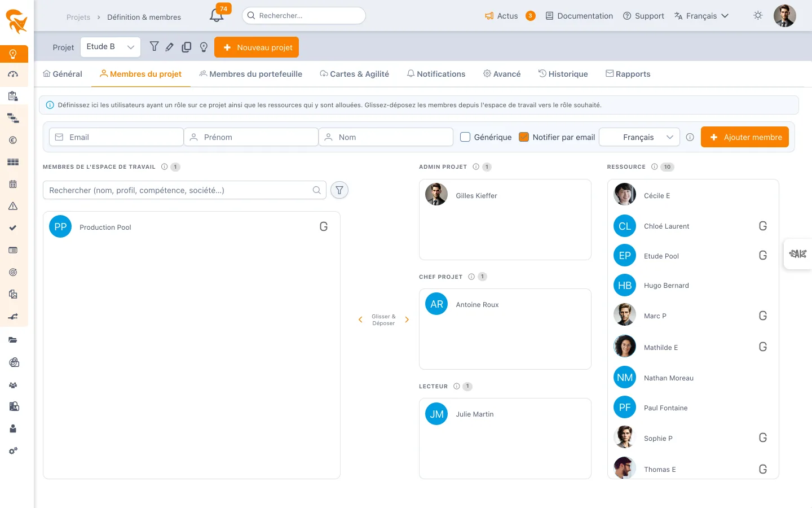Click the duplicate project icon
Image resolution: width=812 pixels, height=508 pixels.
coord(187,47)
